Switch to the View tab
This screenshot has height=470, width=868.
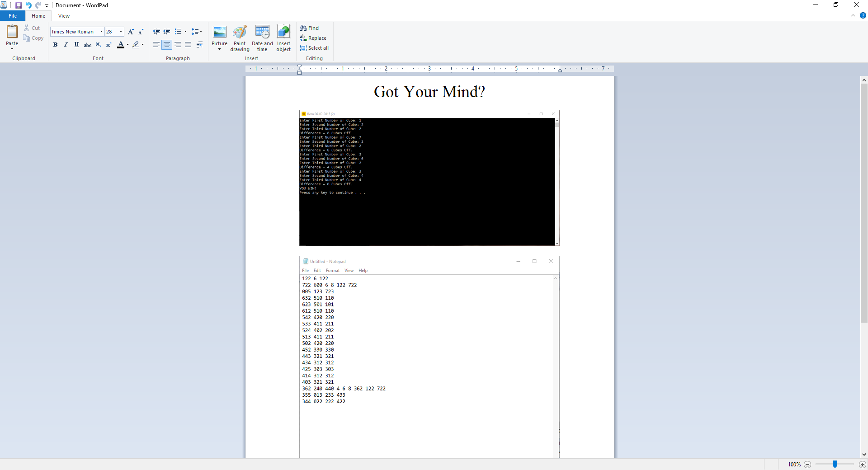64,16
